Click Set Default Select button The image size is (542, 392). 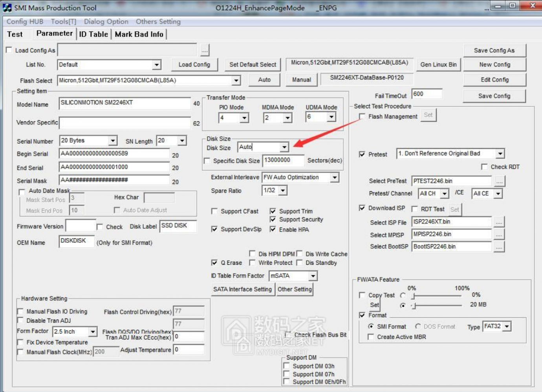point(253,64)
